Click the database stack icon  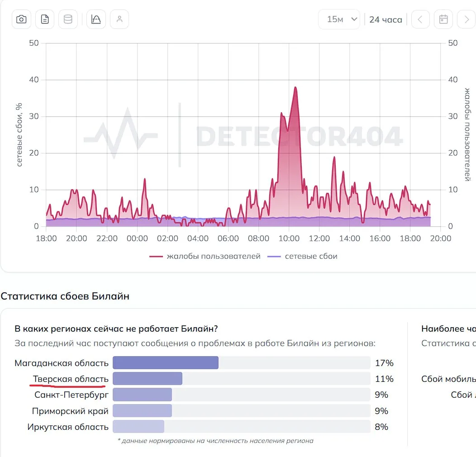(68, 19)
